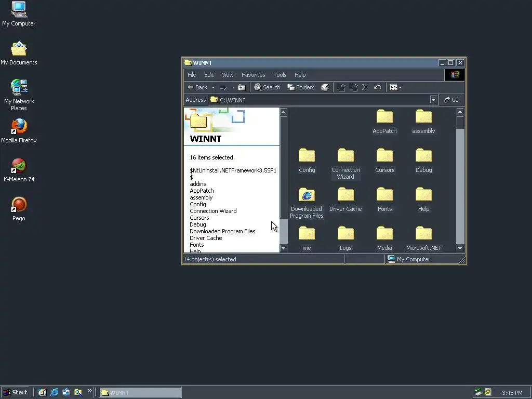Click the Undo toolbar icon
Viewport: 532px width, 399px height.
(x=378, y=87)
